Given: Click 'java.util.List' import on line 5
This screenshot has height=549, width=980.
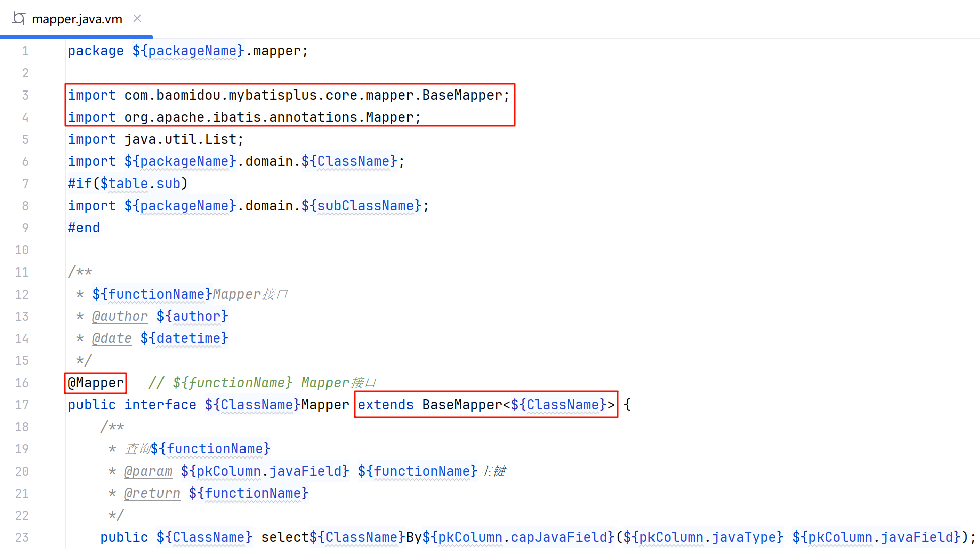Looking at the screenshot, I should point(180,140).
